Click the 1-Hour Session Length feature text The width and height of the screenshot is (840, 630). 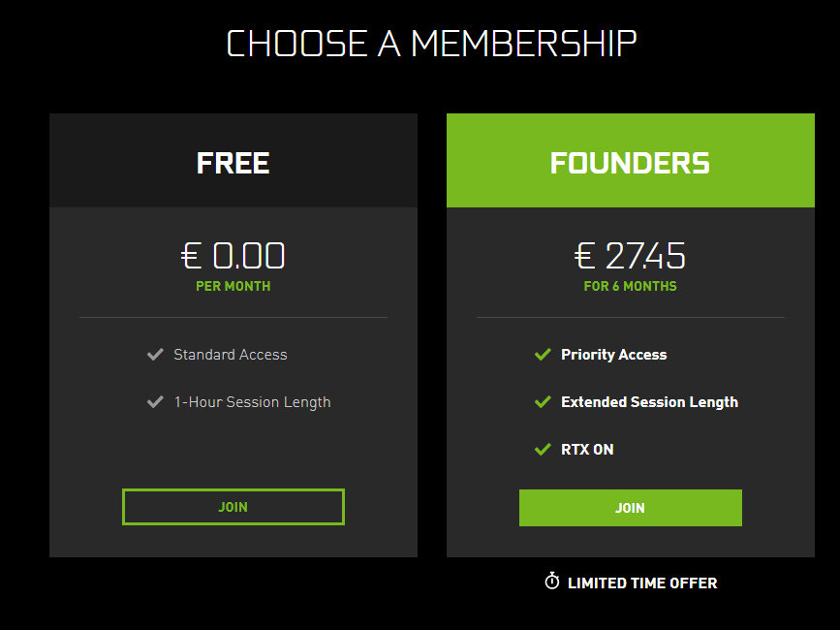[252, 402]
